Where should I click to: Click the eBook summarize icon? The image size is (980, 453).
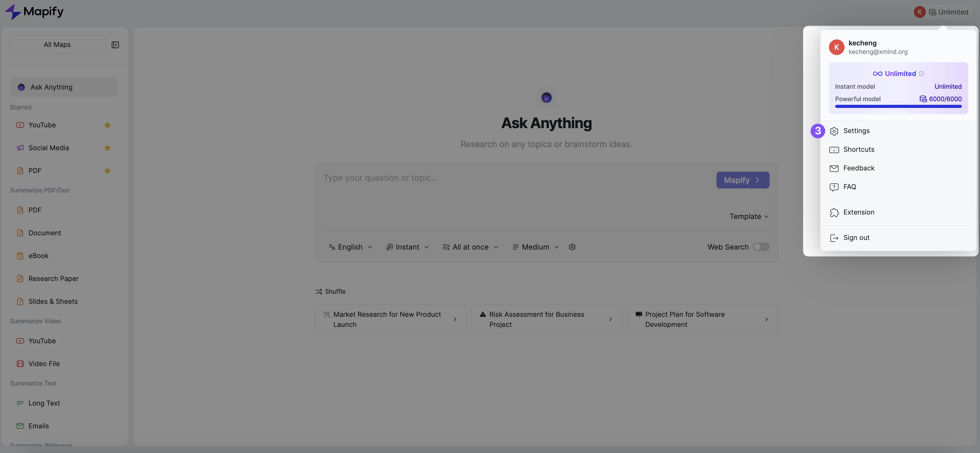pyautogui.click(x=20, y=256)
